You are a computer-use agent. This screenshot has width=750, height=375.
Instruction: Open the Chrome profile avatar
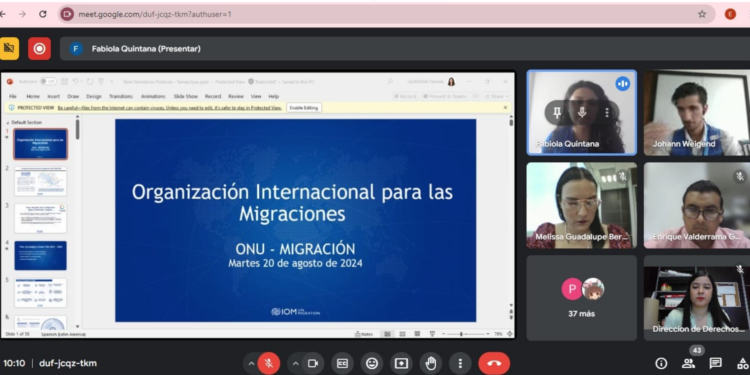[x=730, y=14]
